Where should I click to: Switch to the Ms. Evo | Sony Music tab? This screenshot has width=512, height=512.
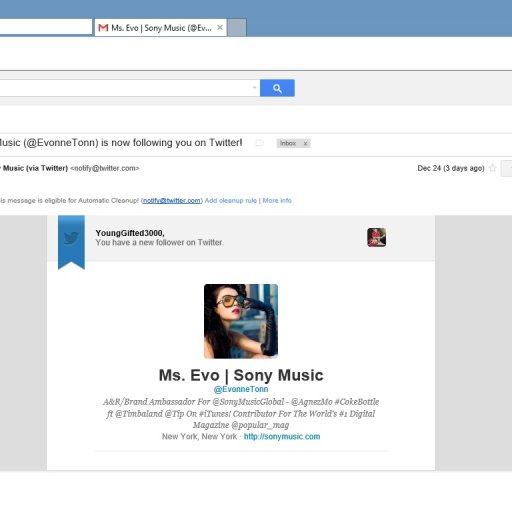click(161, 28)
